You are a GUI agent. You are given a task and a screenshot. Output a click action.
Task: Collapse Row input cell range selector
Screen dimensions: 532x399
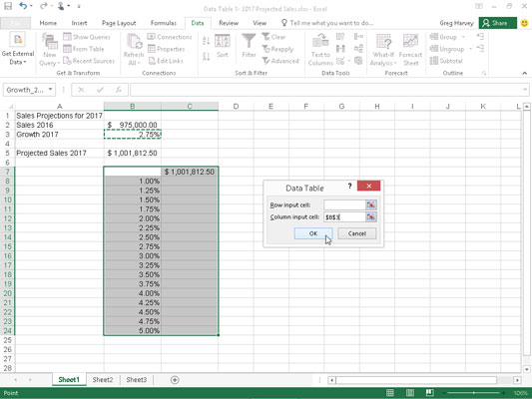coord(371,204)
